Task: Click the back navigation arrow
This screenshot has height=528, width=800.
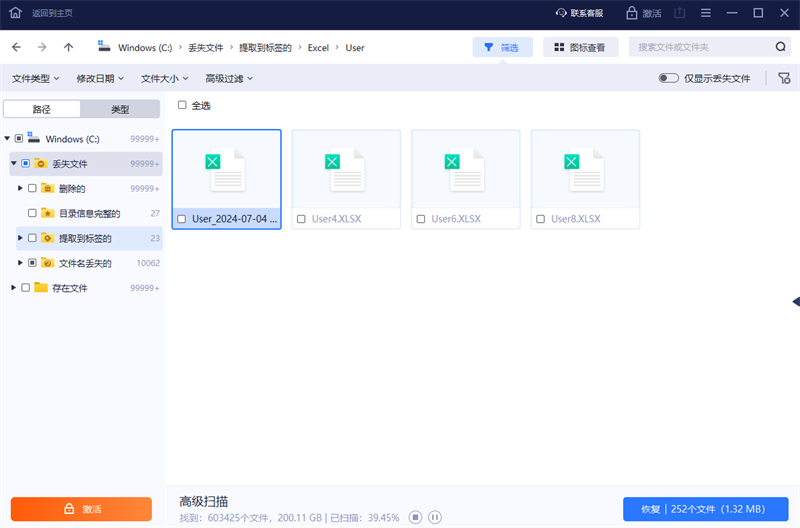Action: 17,47
